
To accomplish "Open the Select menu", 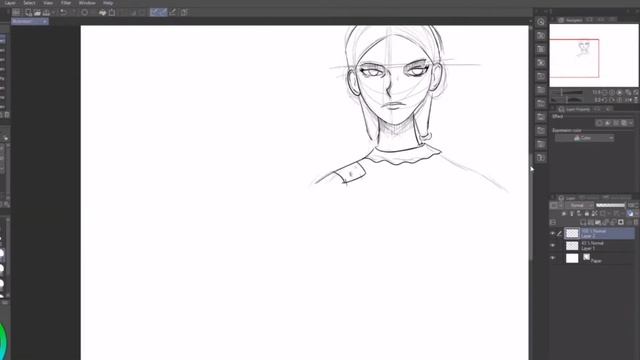I will tap(29, 3).
